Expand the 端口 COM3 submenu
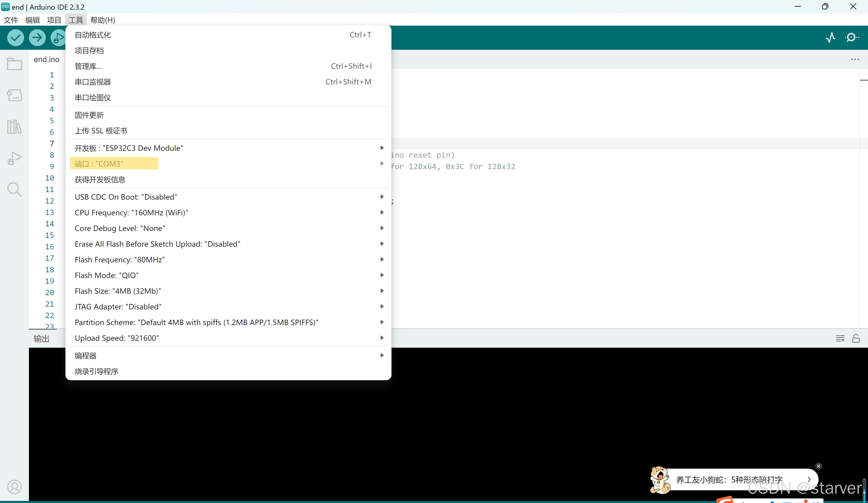The image size is (868, 503). [228, 164]
